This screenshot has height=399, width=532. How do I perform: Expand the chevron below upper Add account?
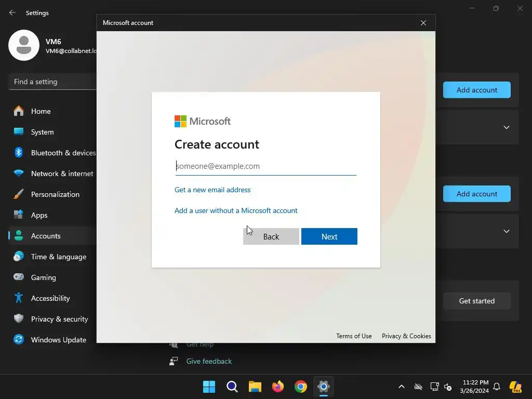[506, 127]
